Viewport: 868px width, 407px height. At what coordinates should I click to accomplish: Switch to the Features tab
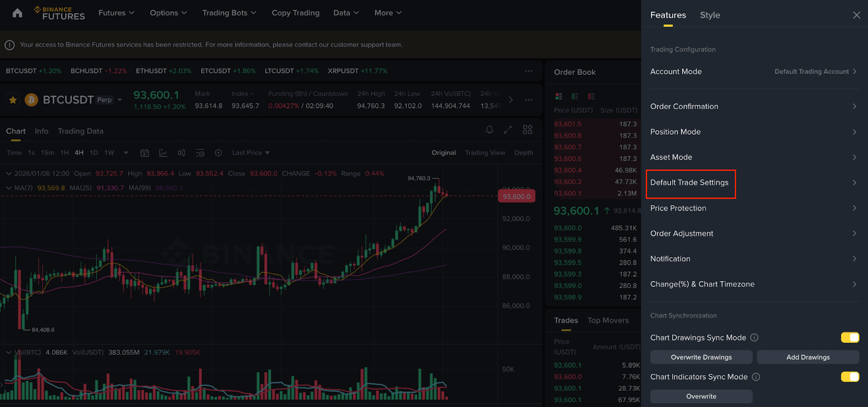click(668, 15)
